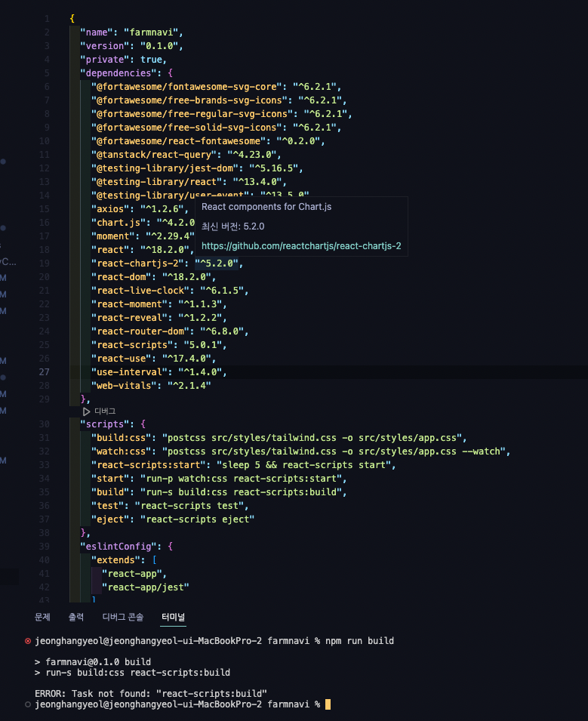Click the "react-scripts:start" script line

click(244, 465)
